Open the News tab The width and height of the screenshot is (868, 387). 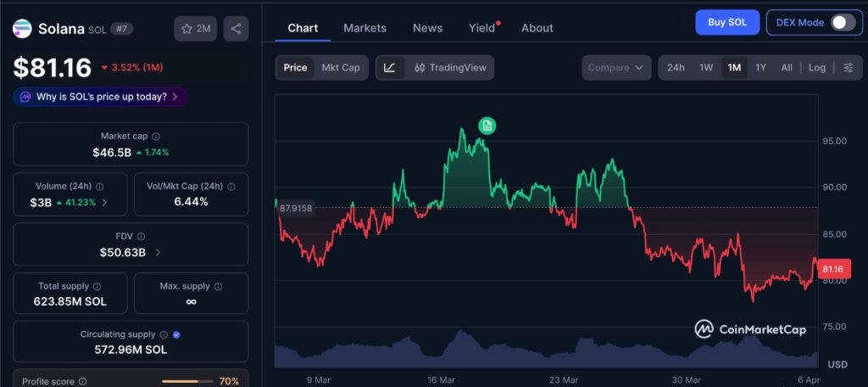click(427, 28)
